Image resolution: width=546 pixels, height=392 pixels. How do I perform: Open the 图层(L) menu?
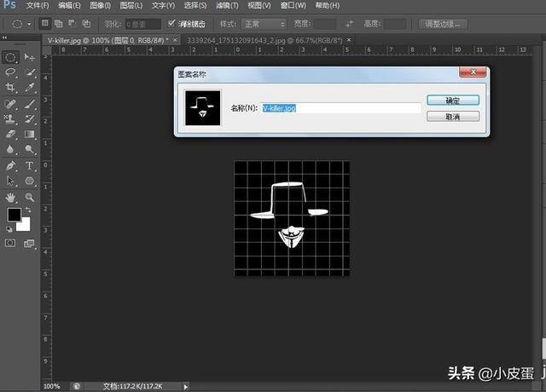coord(131,6)
